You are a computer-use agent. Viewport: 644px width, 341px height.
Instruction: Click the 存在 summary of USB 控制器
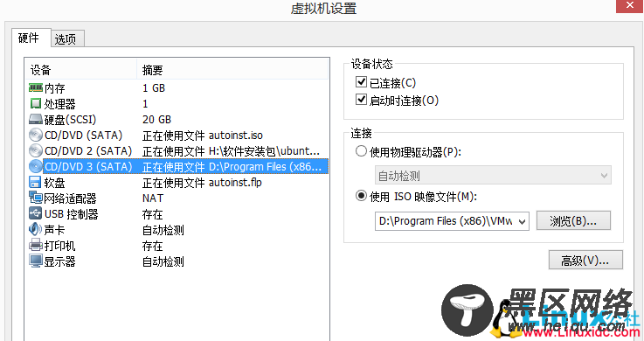click(152, 214)
